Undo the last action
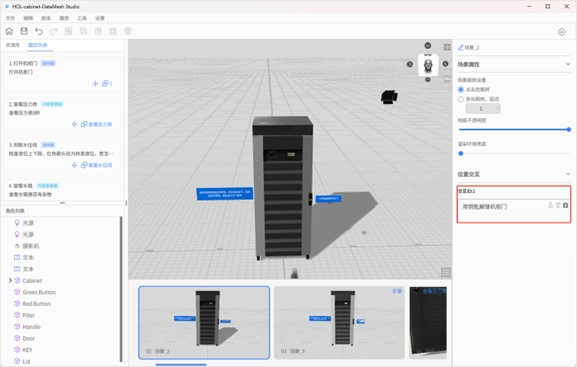This screenshot has height=367, width=577. [39, 31]
